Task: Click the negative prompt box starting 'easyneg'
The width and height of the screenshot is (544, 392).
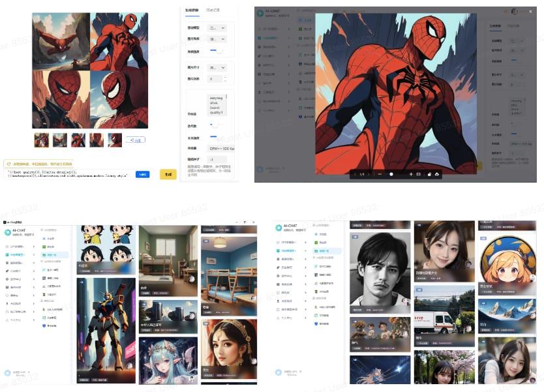Action: click(x=217, y=105)
